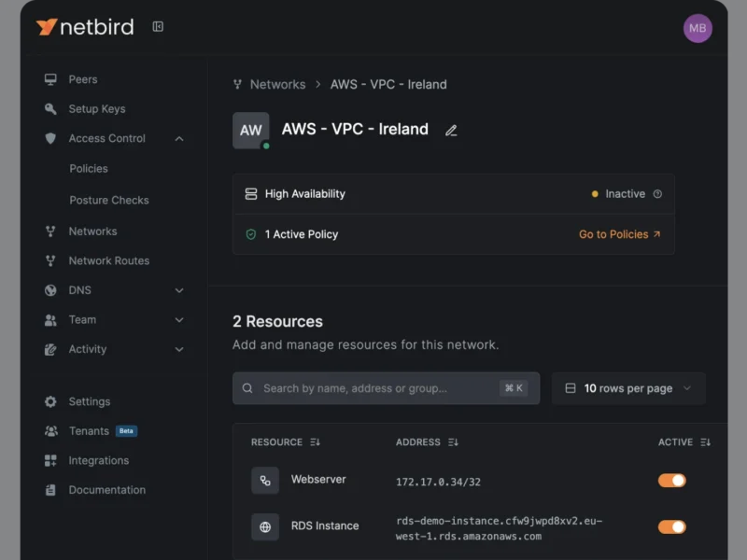Image resolution: width=747 pixels, height=560 pixels.
Task: Collapse the Access Control section
Action: (x=179, y=138)
